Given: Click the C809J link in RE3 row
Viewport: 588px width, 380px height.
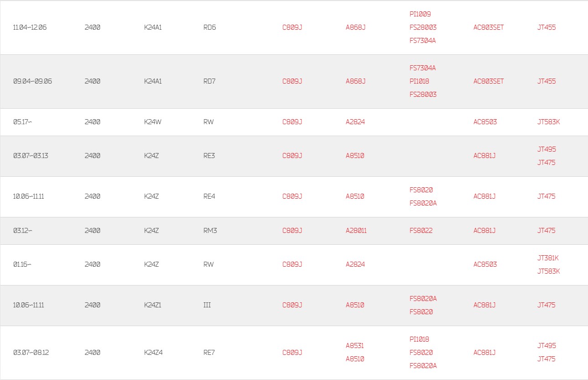Looking at the screenshot, I should tap(292, 156).
